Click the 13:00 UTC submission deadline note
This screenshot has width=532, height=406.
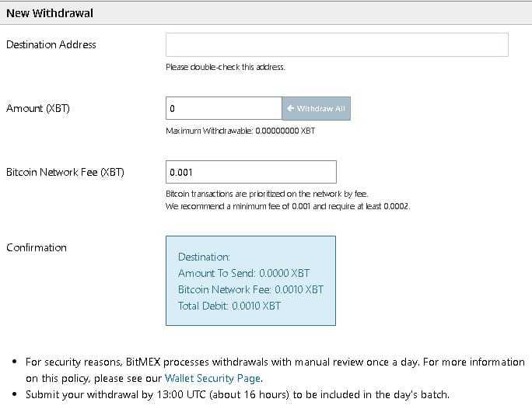pyautogui.click(x=237, y=395)
